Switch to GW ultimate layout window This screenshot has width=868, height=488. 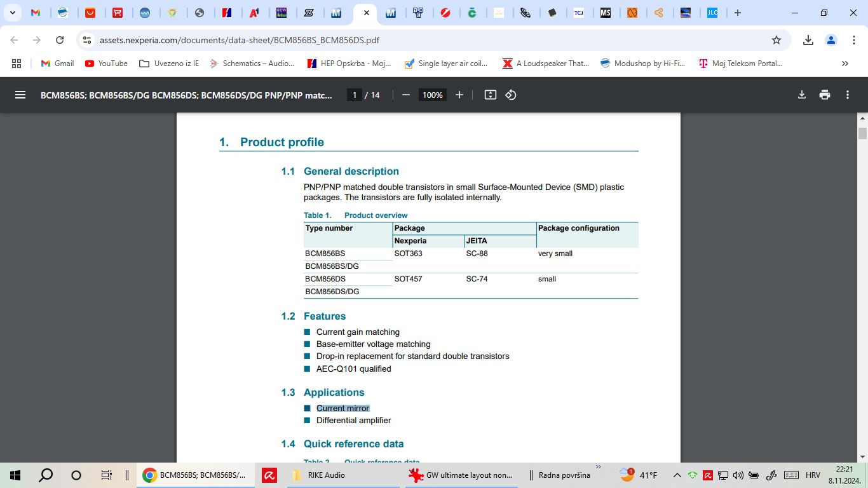click(x=462, y=475)
